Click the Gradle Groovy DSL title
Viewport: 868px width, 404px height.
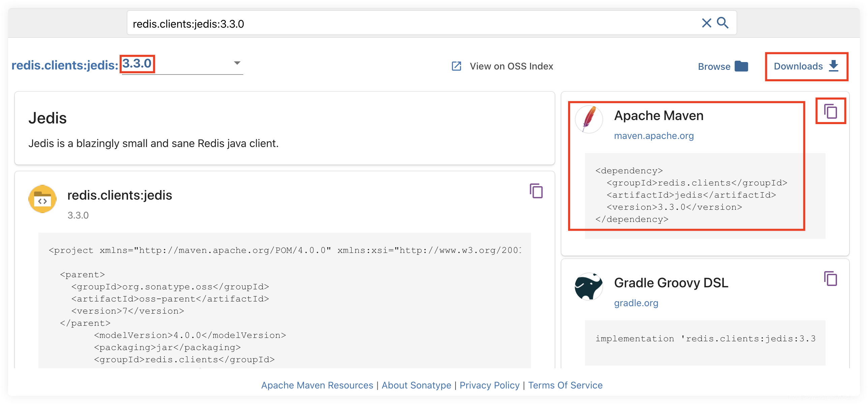pyautogui.click(x=671, y=283)
